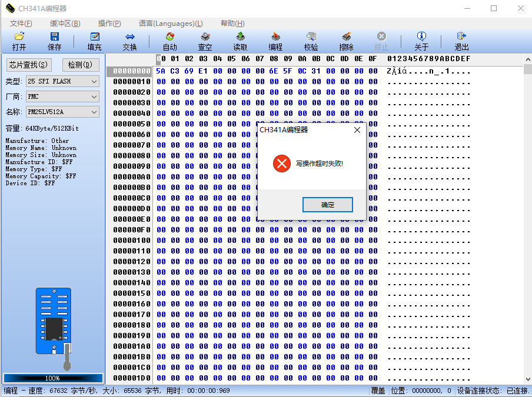Maximize the CH341A programmer window
Viewport: 532px width, 397px height.
click(x=494, y=8)
